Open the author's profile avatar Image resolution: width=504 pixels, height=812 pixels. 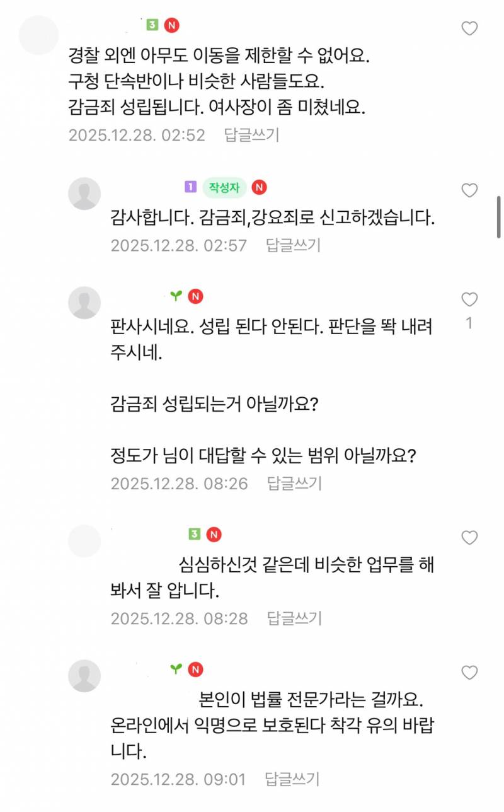pos(84,193)
